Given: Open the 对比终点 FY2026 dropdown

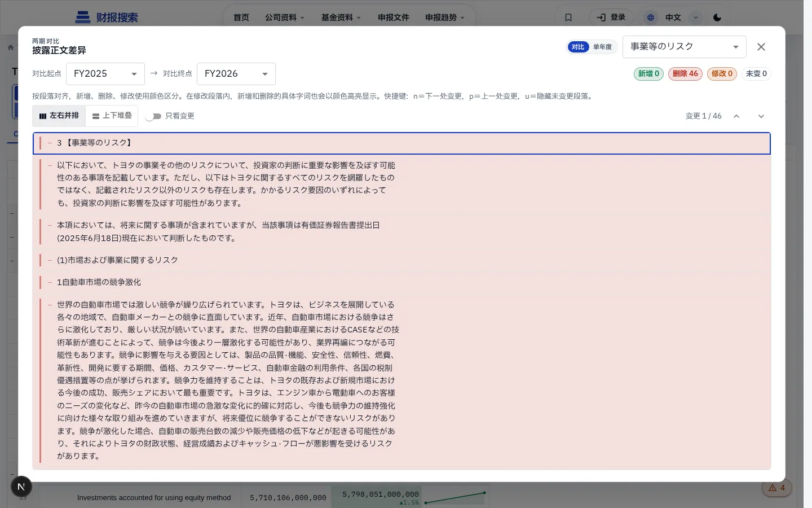Looking at the screenshot, I should tap(236, 74).
